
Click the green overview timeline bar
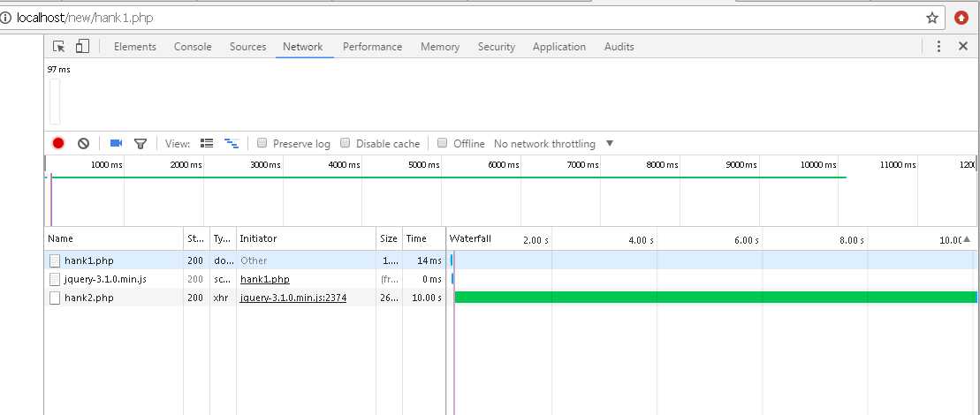pos(449,177)
